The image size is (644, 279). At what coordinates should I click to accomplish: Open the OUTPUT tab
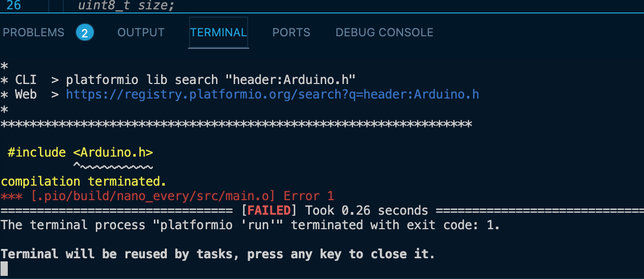[x=141, y=32]
